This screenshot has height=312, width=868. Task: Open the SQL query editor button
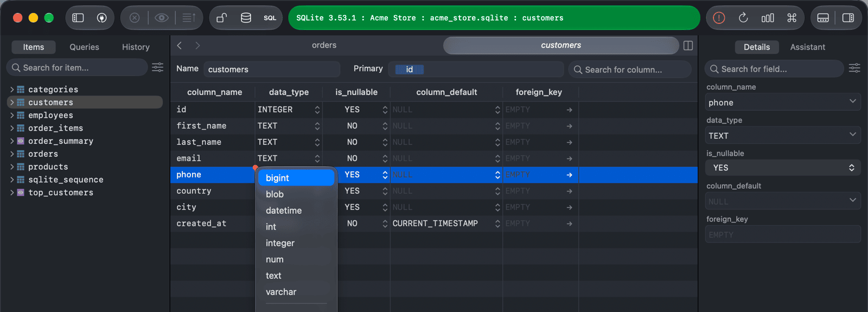tap(270, 18)
